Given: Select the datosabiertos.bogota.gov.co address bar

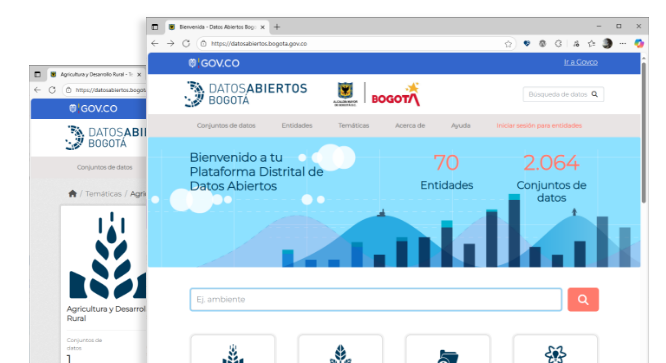Looking at the screenshot, I should 357,43.
